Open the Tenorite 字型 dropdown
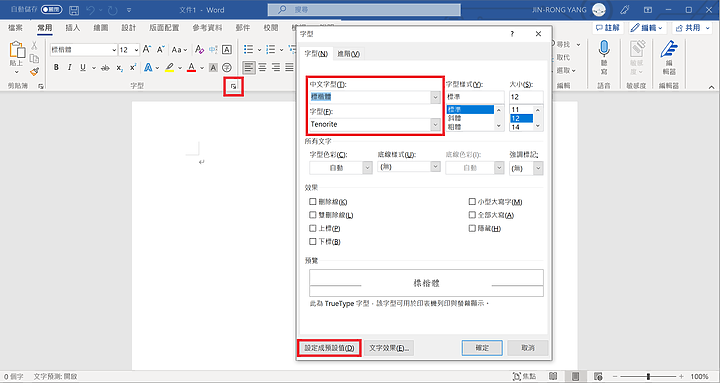 coord(435,124)
